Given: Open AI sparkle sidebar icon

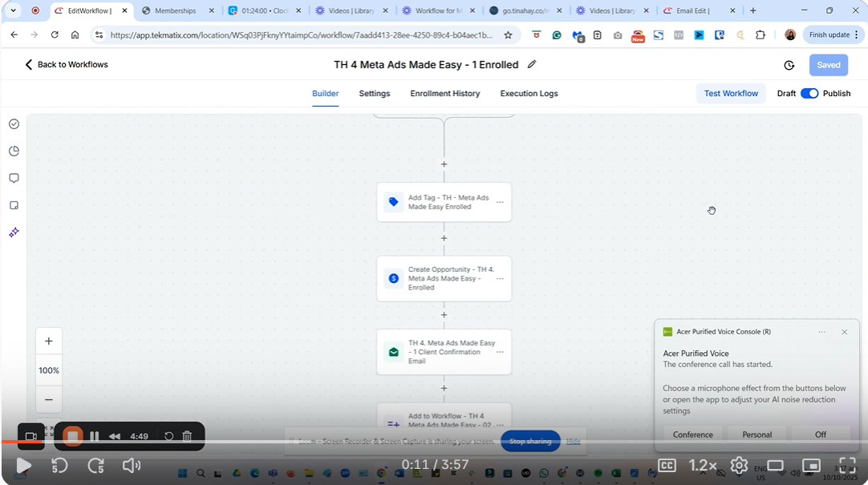Looking at the screenshot, I should click(14, 232).
